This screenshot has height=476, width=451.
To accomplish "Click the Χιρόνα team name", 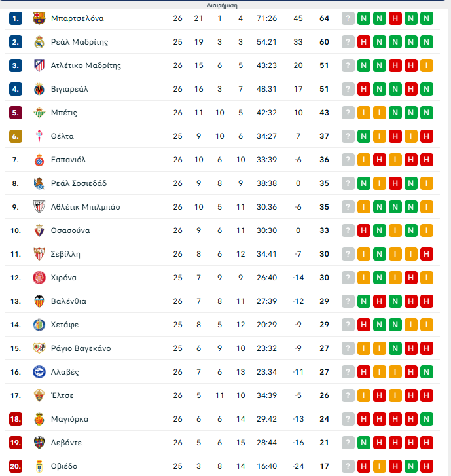I will [x=63, y=278].
